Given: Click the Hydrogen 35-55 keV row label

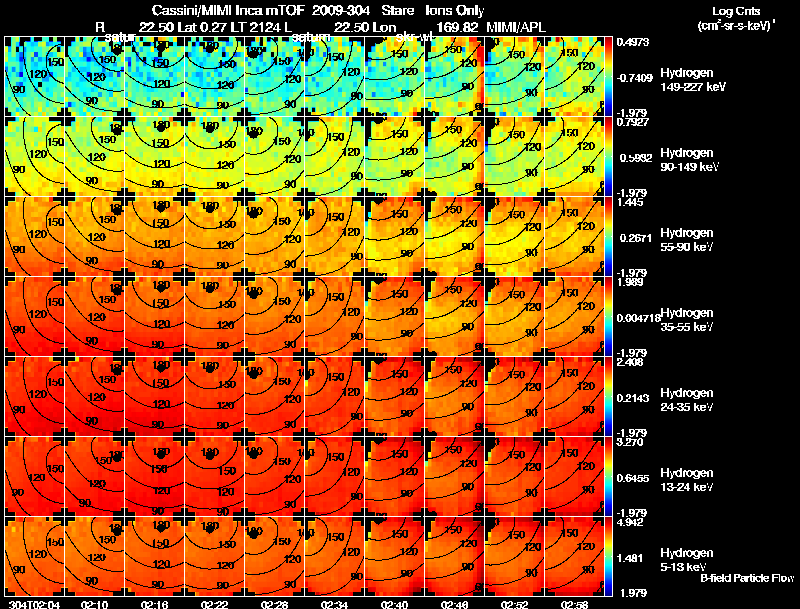Looking at the screenshot, I should (686, 320).
